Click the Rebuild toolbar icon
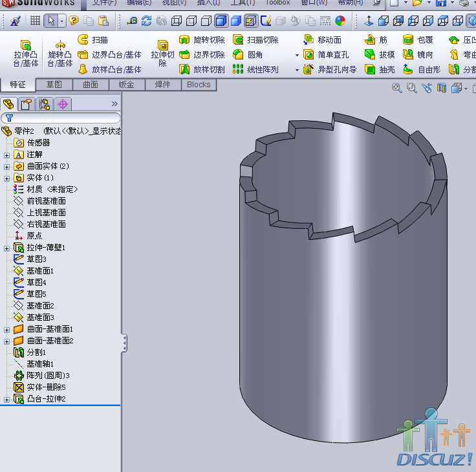This screenshot has height=472, width=476. point(147,21)
